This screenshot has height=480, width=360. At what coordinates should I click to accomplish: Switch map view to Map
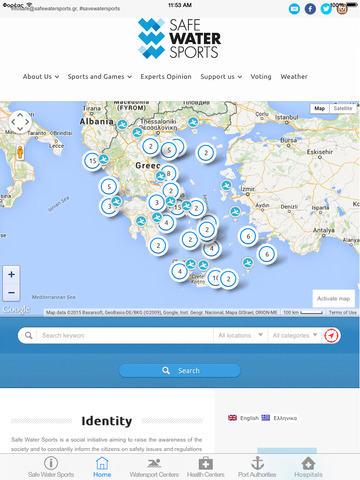319,108
